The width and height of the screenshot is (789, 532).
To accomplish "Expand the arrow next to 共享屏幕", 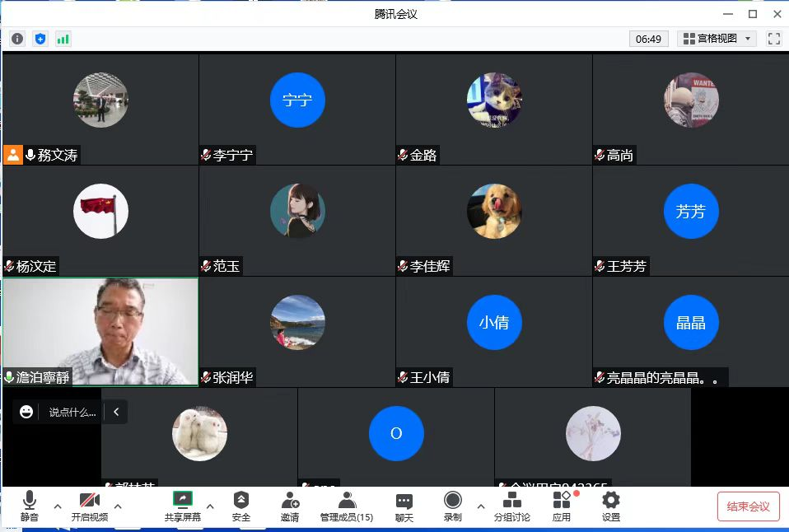I will 209,506.
